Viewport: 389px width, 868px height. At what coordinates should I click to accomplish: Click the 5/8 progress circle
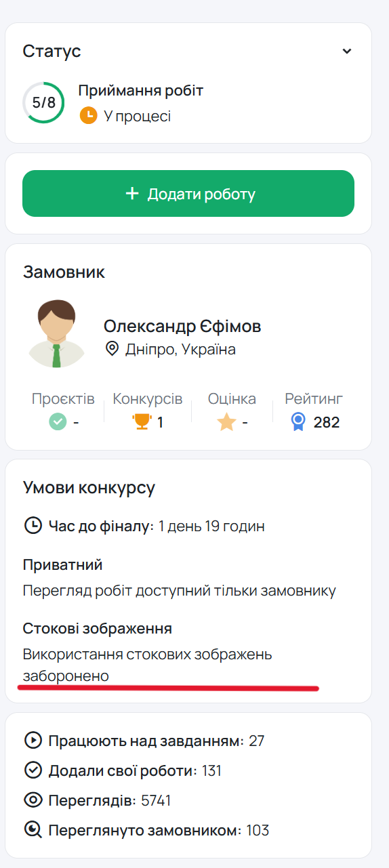[x=44, y=103]
